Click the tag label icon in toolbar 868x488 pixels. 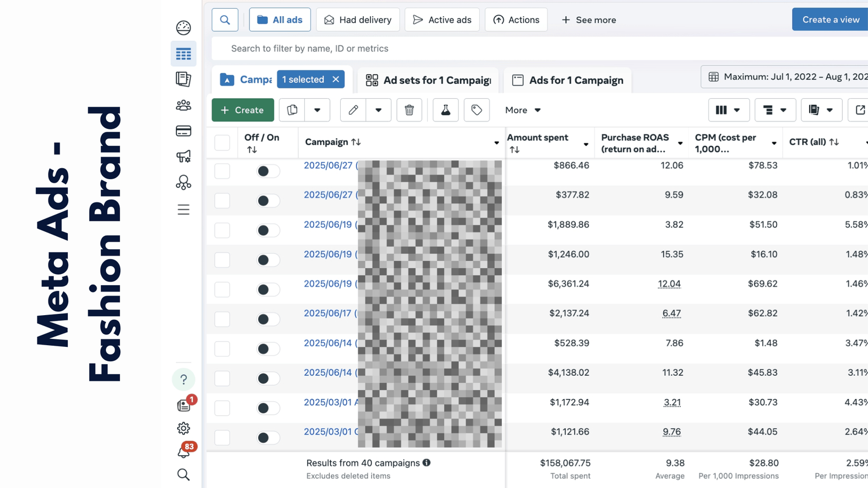pyautogui.click(x=476, y=110)
